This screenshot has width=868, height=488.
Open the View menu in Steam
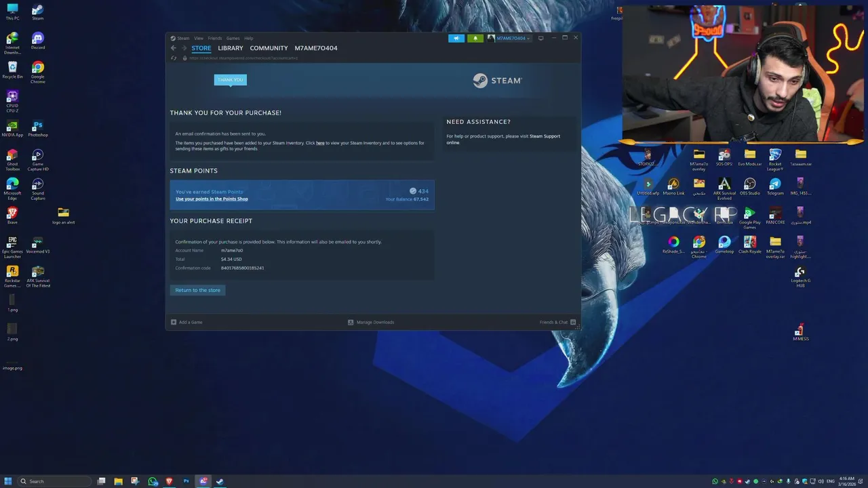(x=199, y=38)
